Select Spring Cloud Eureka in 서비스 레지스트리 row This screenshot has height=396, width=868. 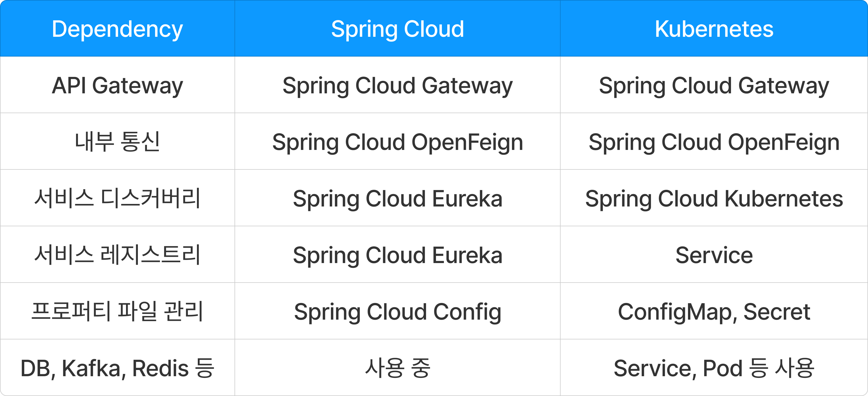pos(397,255)
